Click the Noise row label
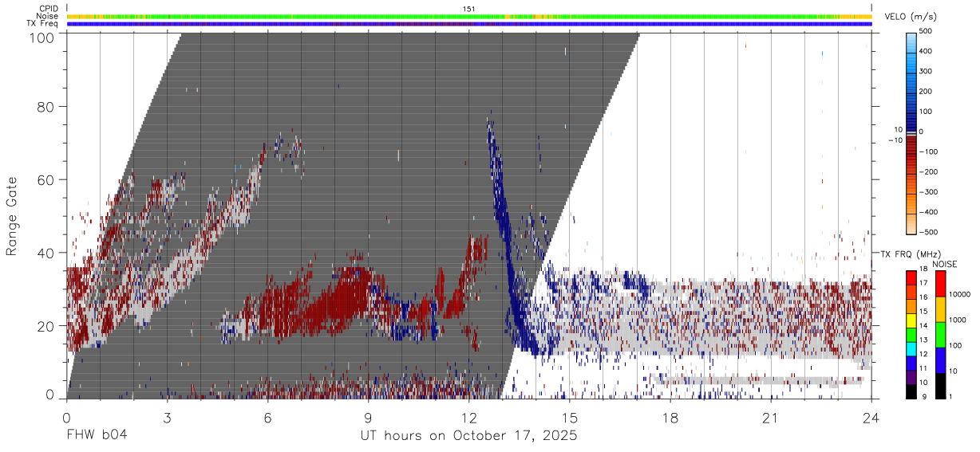980x452 pixels. coord(47,16)
